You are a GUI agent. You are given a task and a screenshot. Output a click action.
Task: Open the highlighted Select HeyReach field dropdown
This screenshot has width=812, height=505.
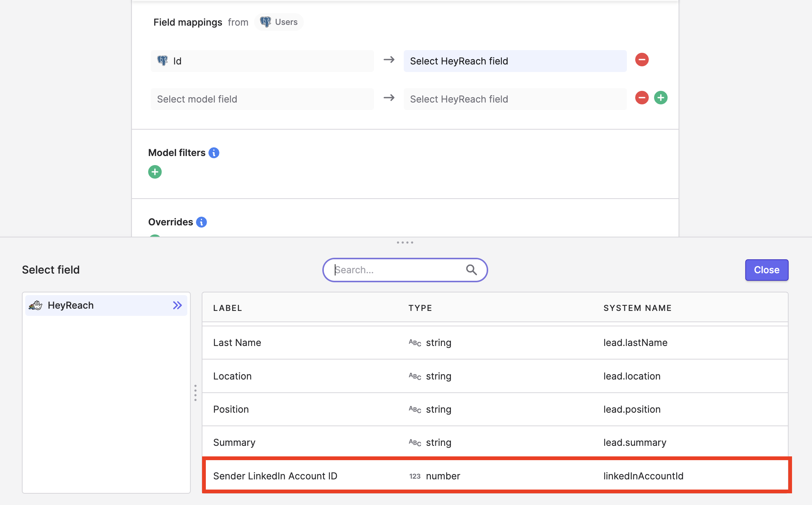515,61
